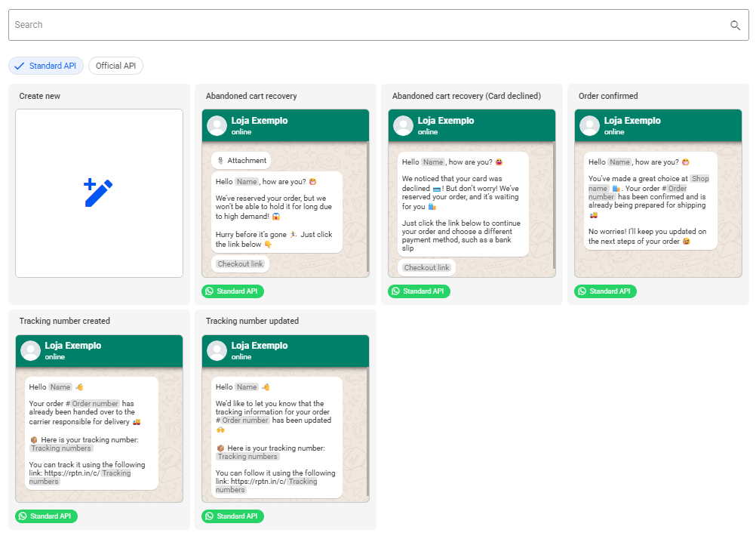Click avatar in Abandoned cart recovery preview

tap(217, 126)
